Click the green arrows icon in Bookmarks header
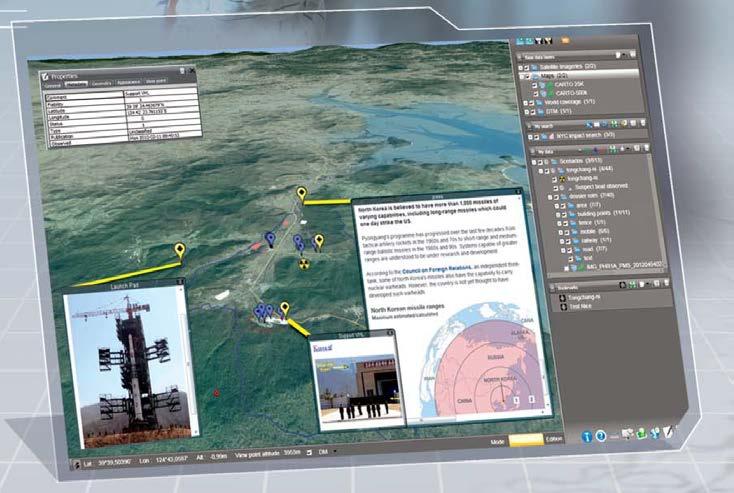 click(x=632, y=284)
